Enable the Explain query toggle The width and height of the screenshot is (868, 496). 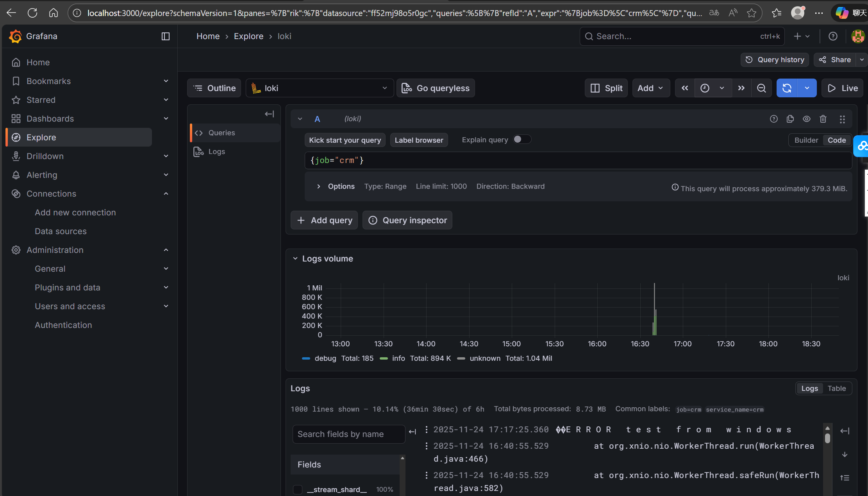(x=522, y=139)
